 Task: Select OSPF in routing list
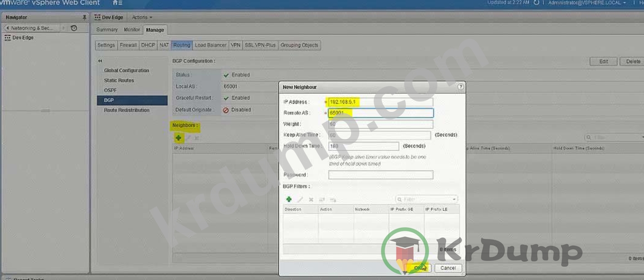(110, 90)
